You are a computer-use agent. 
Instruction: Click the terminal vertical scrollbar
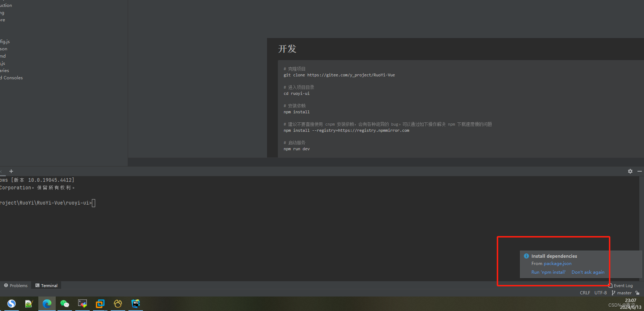tap(641, 228)
